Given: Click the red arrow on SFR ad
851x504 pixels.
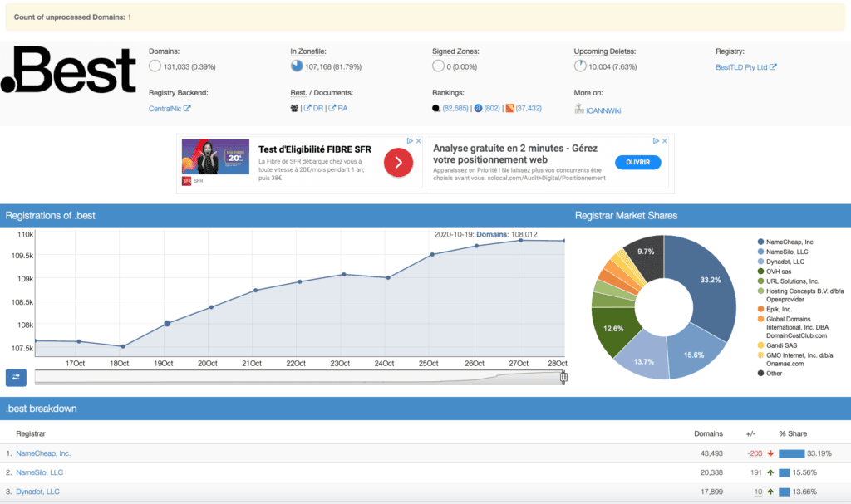Looking at the screenshot, I should pyautogui.click(x=398, y=162).
